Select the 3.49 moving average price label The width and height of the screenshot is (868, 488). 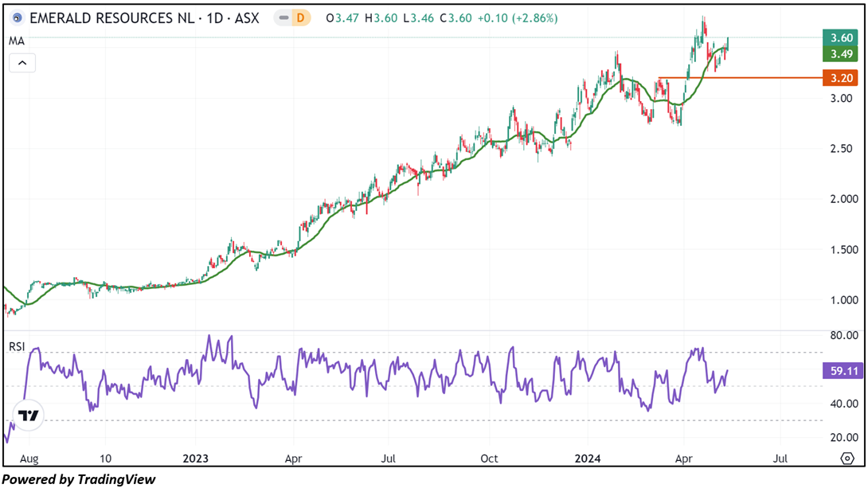coord(840,53)
